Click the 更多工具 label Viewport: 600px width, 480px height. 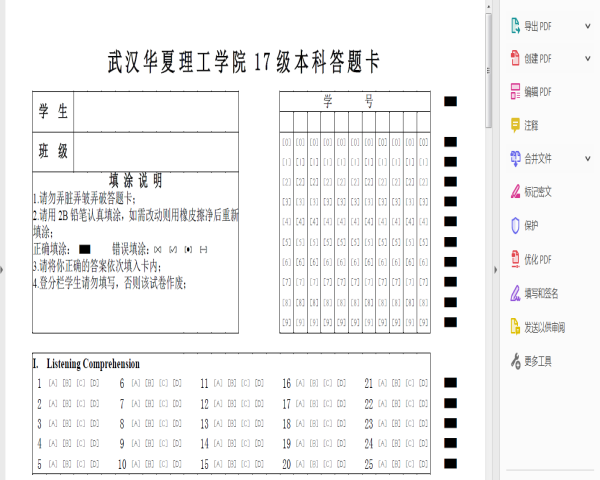(x=538, y=361)
